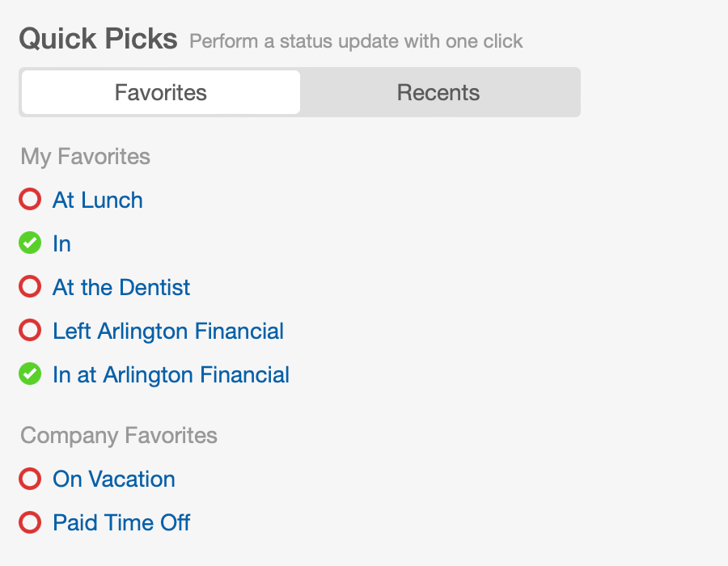
Task: Click the Quick Picks heading
Action: click(x=98, y=39)
